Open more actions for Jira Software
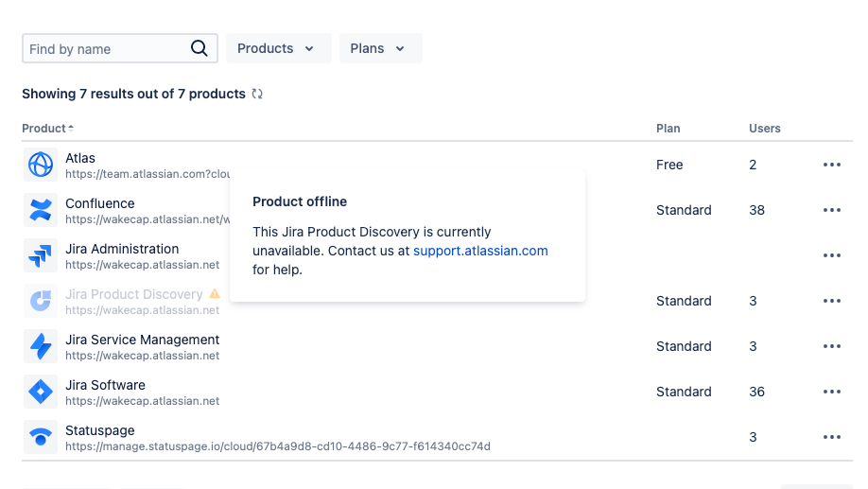This screenshot has height=489, width=868. coord(831,392)
